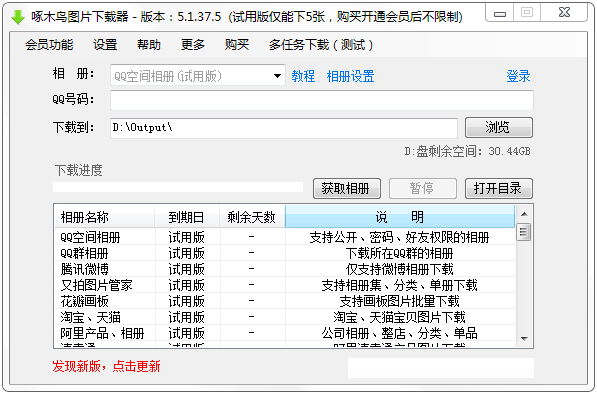Click the list scrollbar thumb

tap(524, 232)
